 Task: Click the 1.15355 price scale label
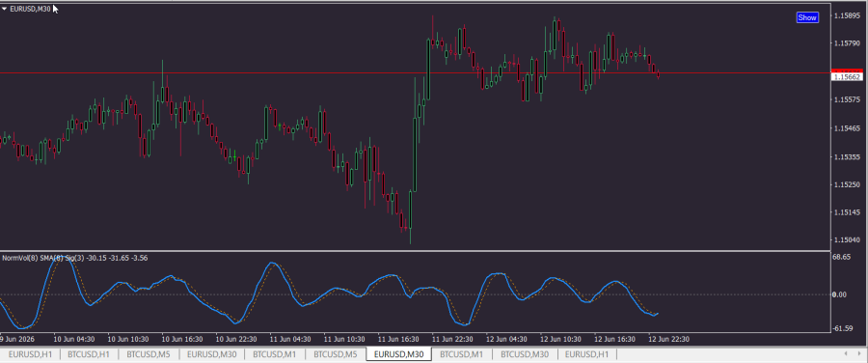(848, 156)
